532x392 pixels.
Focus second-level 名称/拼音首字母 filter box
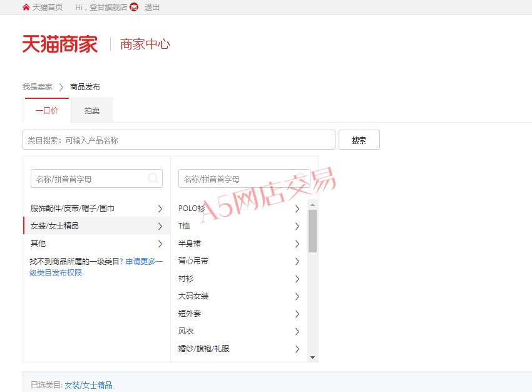click(x=244, y=178)
